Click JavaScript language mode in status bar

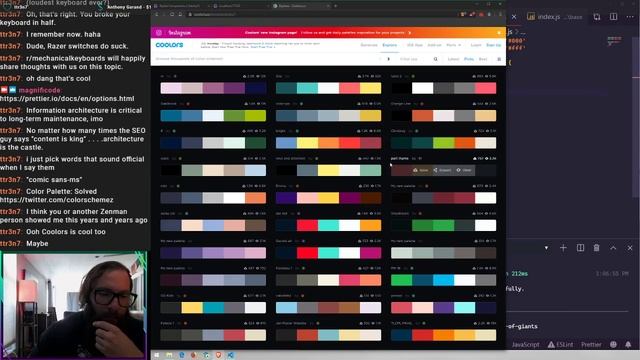click(525, 345)
